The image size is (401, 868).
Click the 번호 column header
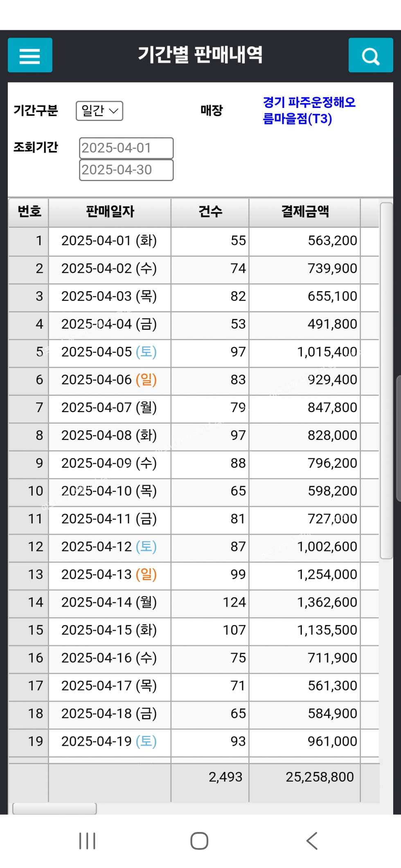pyautogui.click(x=29, y=212)
